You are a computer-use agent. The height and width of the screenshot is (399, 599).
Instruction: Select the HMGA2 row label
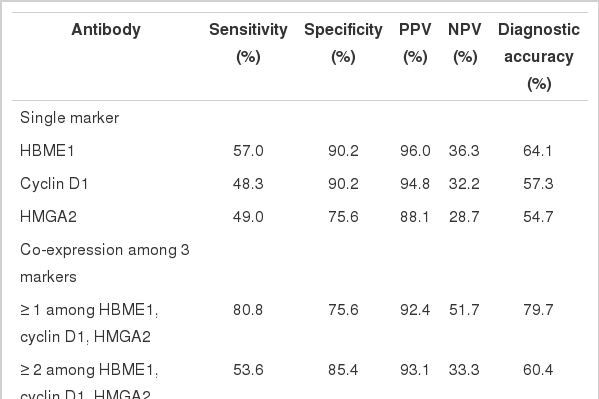coord(48,217)
